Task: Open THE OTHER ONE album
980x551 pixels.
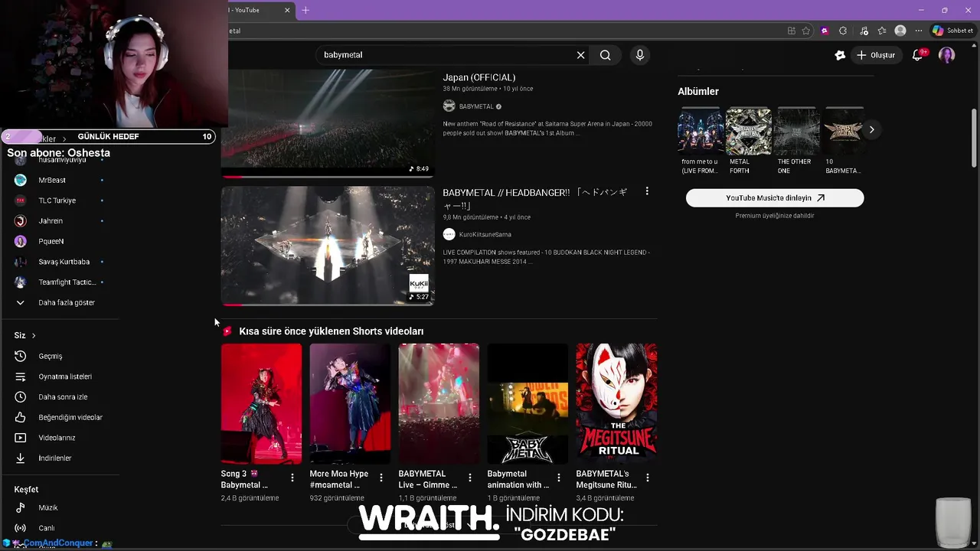Action: 796,141
